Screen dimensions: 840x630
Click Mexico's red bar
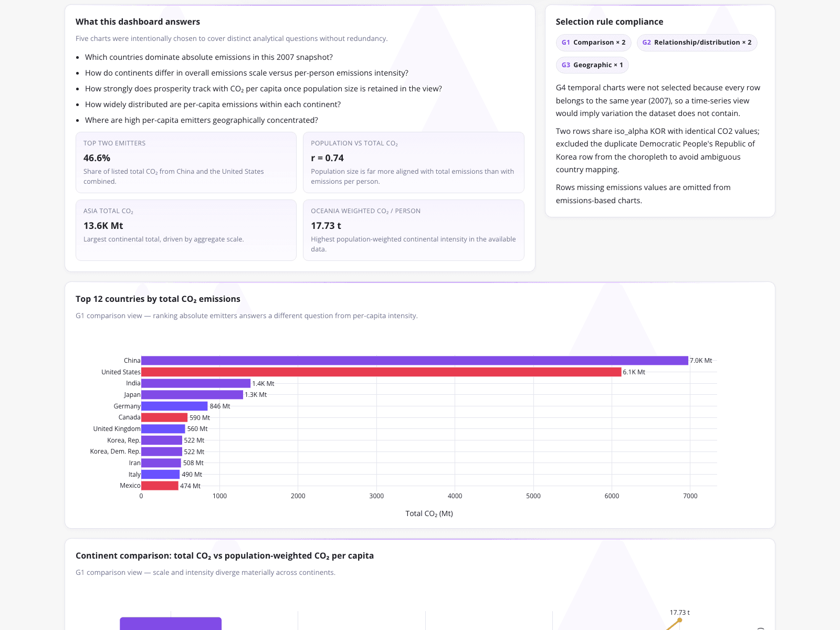(x=160, y=486)
